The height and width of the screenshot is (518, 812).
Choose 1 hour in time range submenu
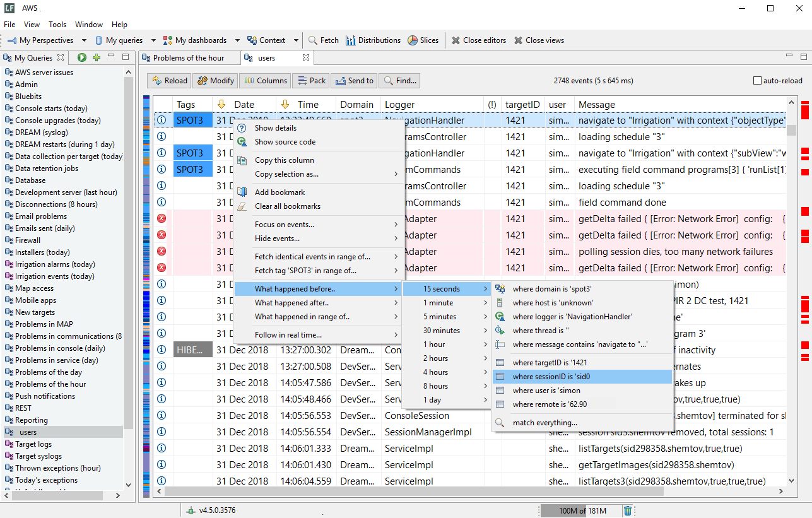pos(447,344)
